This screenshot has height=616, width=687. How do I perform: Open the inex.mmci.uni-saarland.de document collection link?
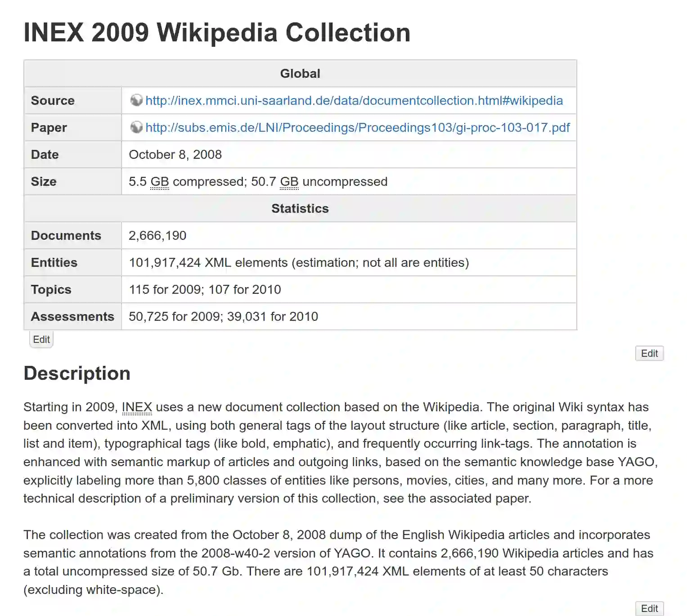tap(354, 100)
